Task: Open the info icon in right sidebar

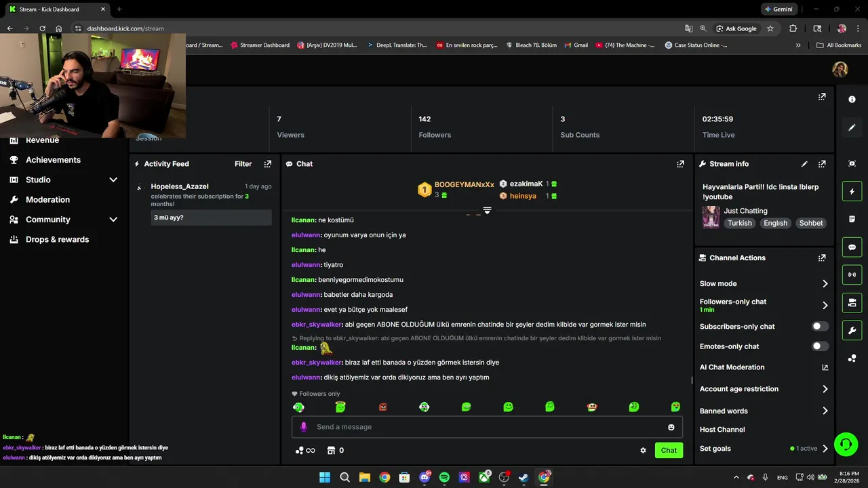Action: [852, 100]
